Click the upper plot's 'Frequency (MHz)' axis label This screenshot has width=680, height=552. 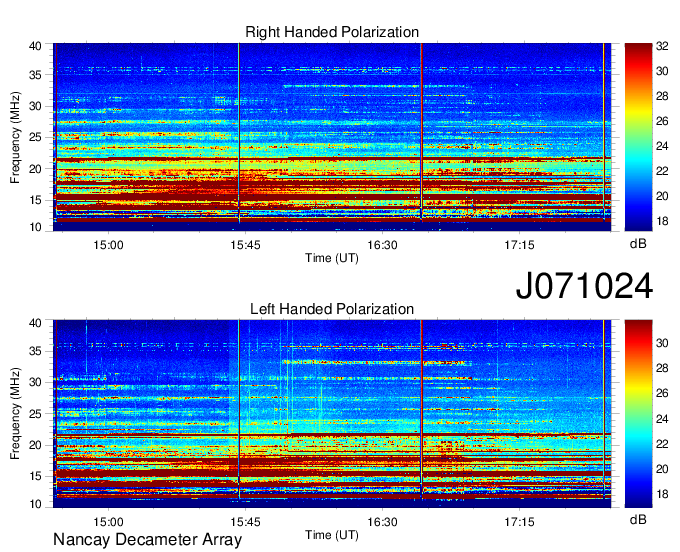(x=15, y=137)
